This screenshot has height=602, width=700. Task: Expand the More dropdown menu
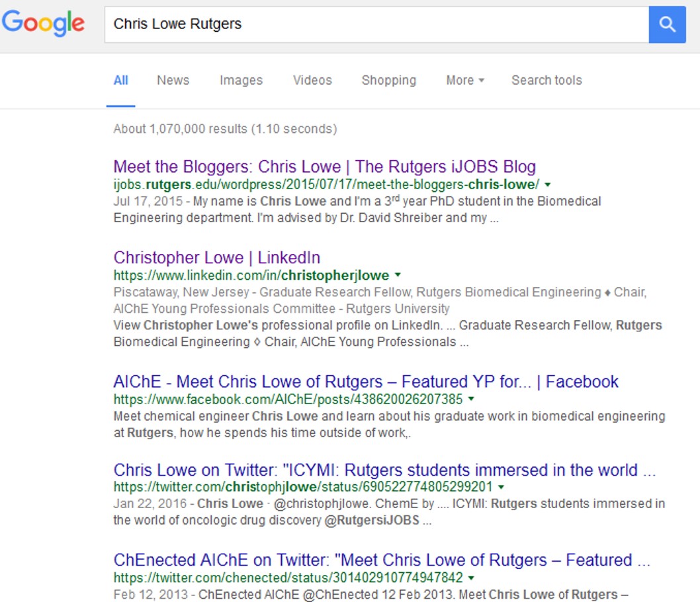464,80
